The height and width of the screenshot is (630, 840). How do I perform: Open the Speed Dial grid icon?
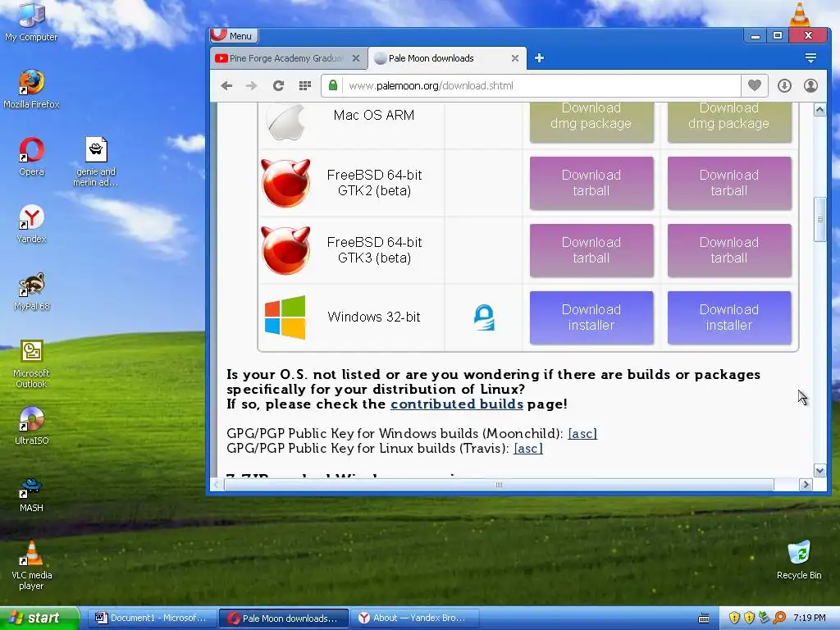coord(305,85)
